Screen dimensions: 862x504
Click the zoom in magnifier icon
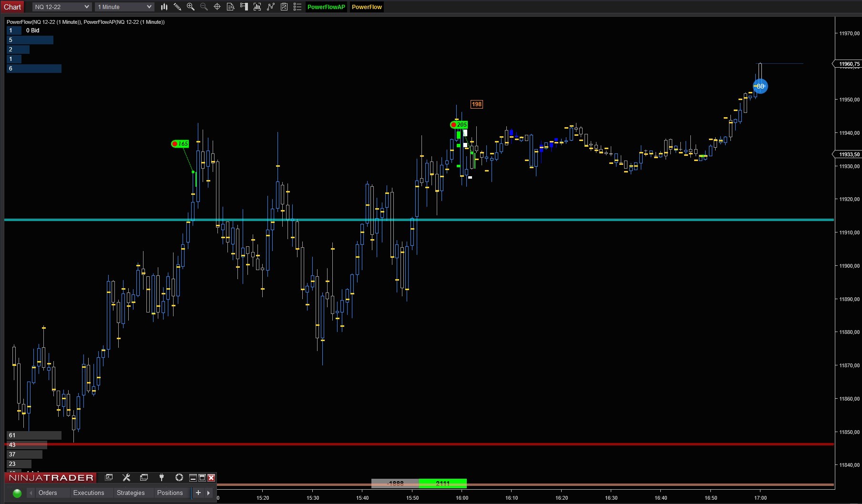click(191, 7)
